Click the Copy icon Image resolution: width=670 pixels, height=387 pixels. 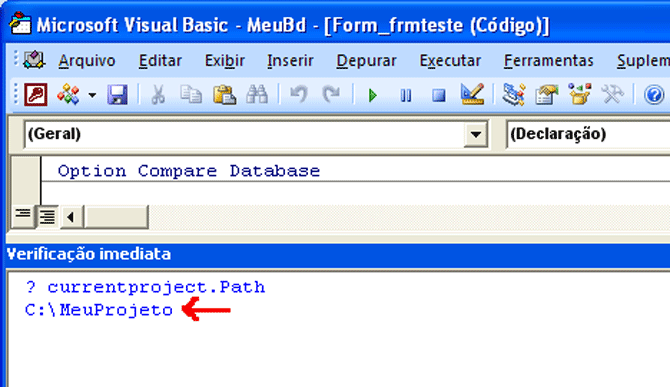point(191,94)
